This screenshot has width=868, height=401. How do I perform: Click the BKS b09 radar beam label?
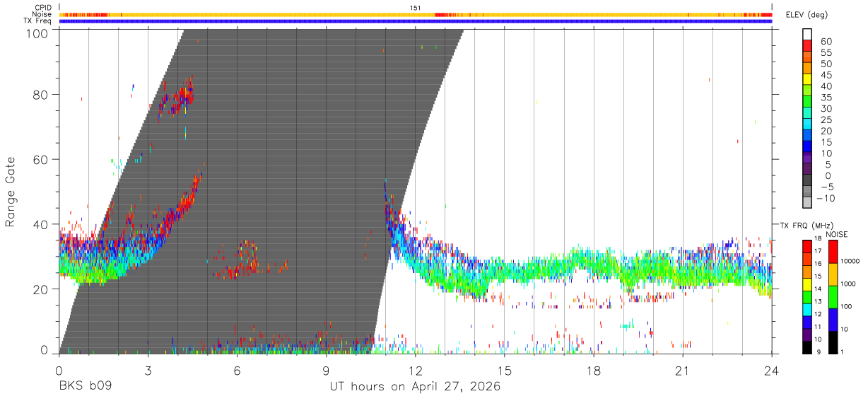pyautogui.click(x=85, y=387)
